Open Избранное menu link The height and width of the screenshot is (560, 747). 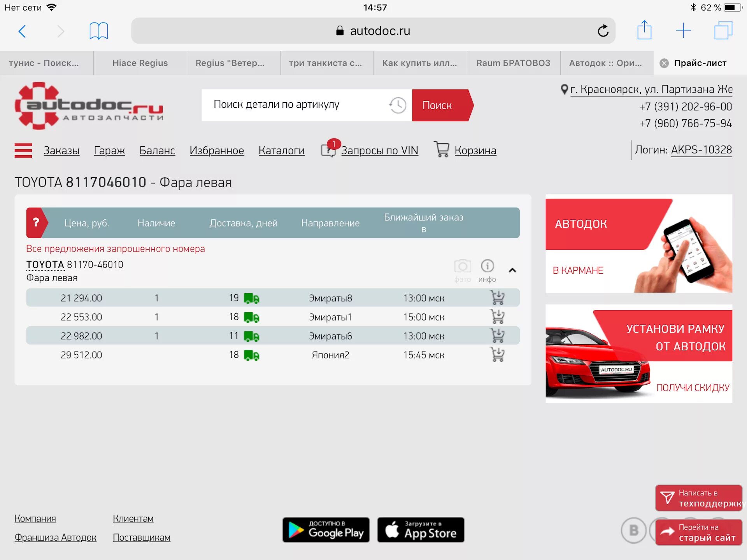[x=217, y=150]
